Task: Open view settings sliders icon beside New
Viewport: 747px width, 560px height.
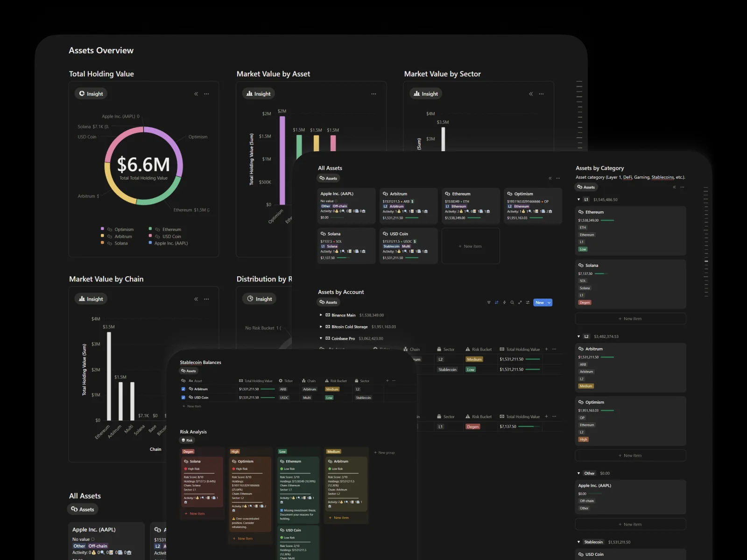Action: [528, 302]
